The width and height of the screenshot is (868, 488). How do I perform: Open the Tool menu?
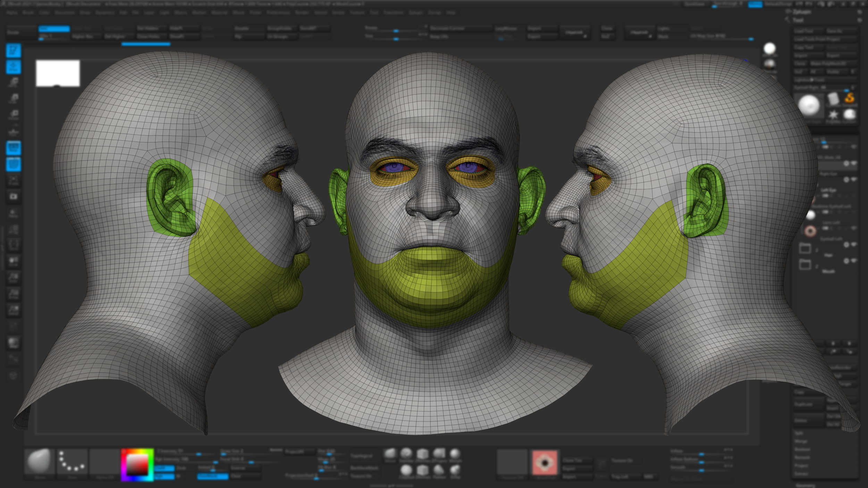(374, 12)
